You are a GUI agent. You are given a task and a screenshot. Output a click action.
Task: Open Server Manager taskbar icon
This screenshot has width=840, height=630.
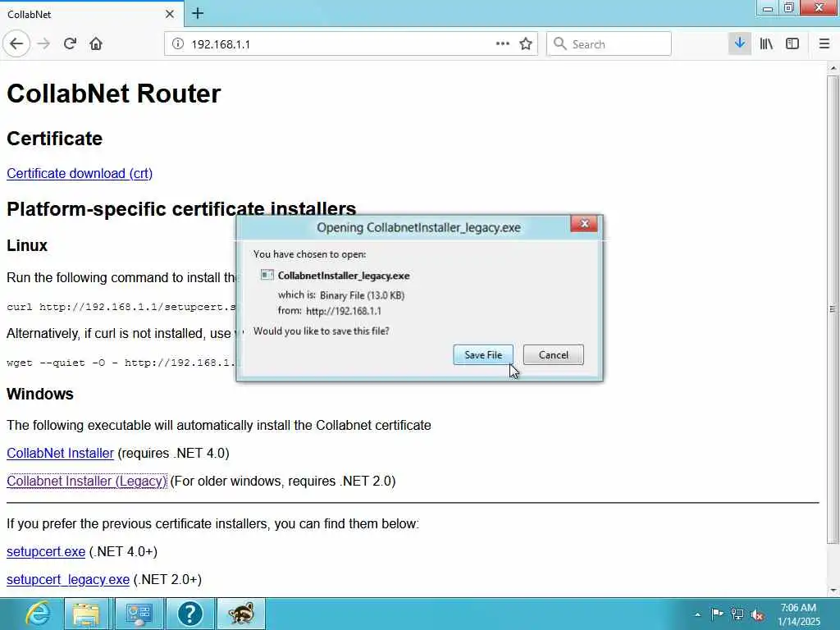139,614
